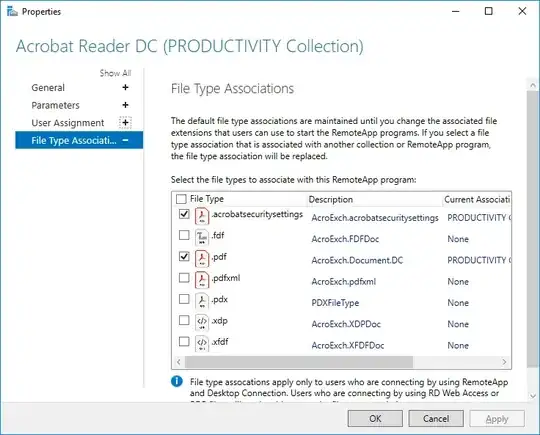Uncheck the .pdf file type checkbox

tap(184, 257)
